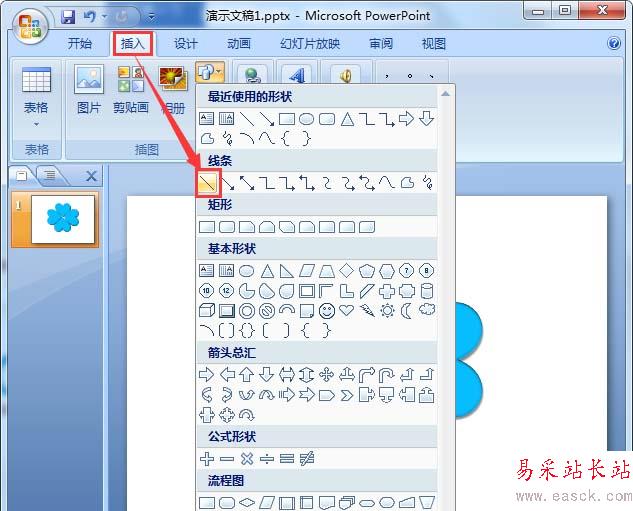Pick scribble tool in 线条 row
Image resolution: width=633 pixels, height=511 pixels.
428,183
